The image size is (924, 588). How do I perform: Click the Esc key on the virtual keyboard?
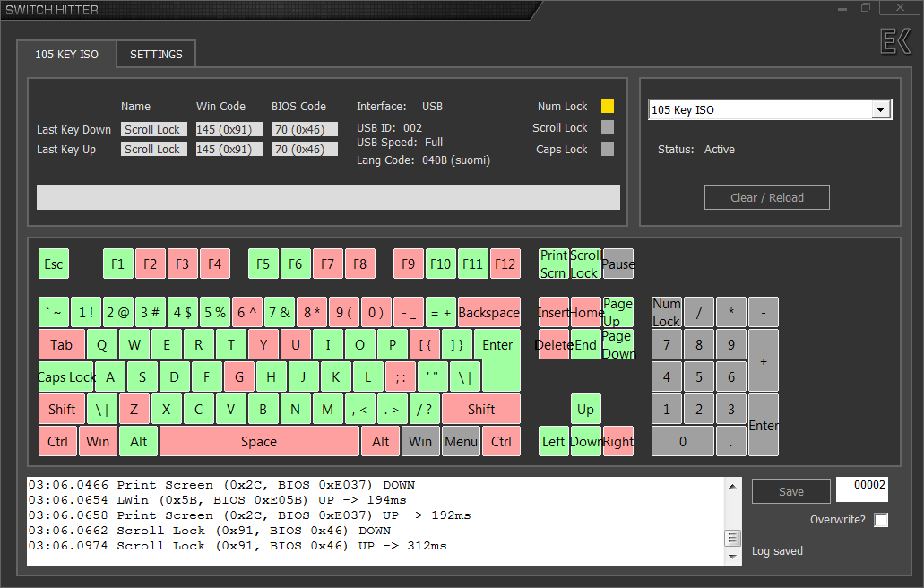point(53,264)
